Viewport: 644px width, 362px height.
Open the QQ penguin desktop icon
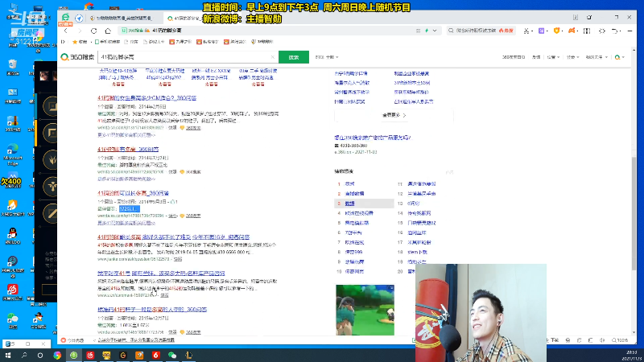tap(13, 236)
